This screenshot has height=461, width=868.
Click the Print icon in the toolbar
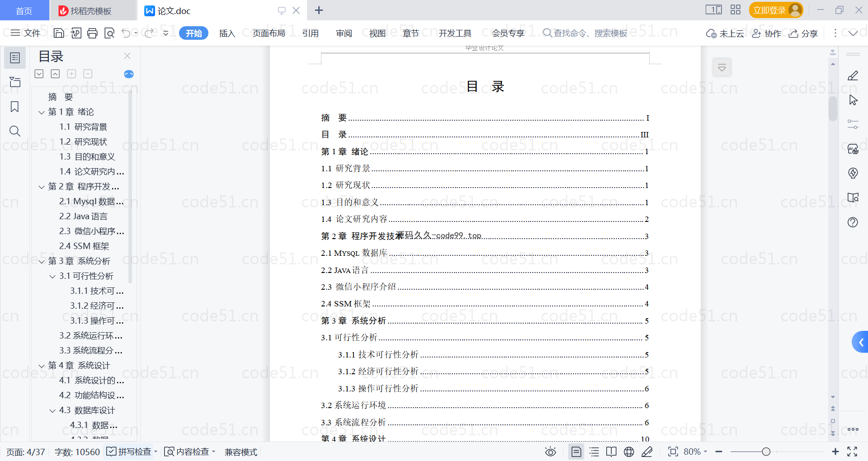(x=92, y=33)
